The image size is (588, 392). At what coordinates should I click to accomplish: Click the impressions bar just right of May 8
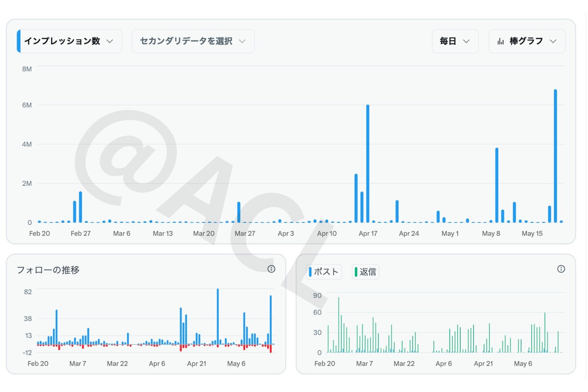coord(497,185)
